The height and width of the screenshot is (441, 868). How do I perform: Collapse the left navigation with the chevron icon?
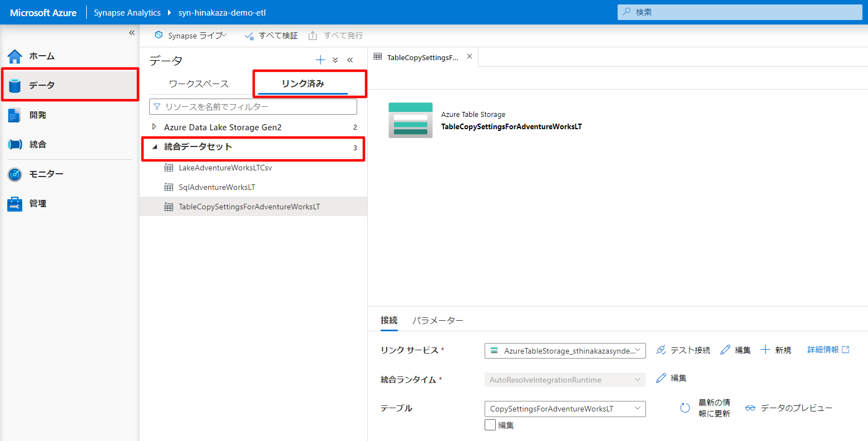point(132,33)
